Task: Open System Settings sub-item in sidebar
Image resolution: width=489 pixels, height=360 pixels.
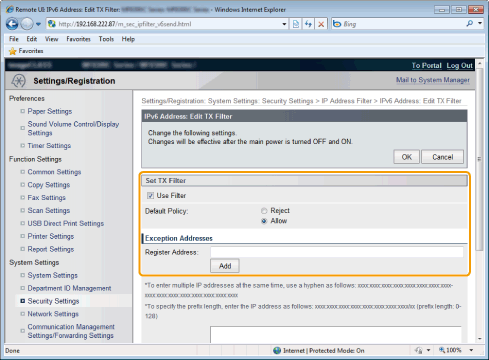Action: (x=52, y=275)
